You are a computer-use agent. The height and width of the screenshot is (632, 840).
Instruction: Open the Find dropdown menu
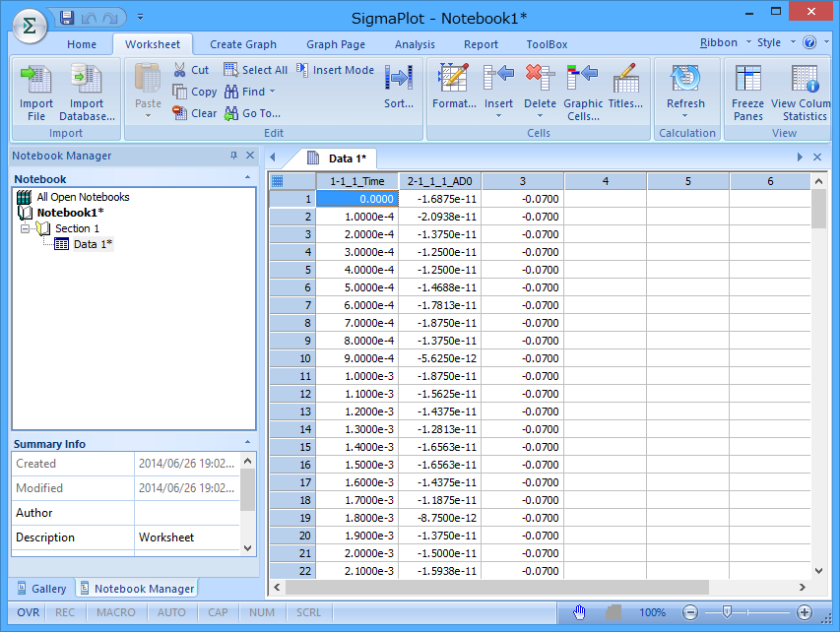click(272, 92)
